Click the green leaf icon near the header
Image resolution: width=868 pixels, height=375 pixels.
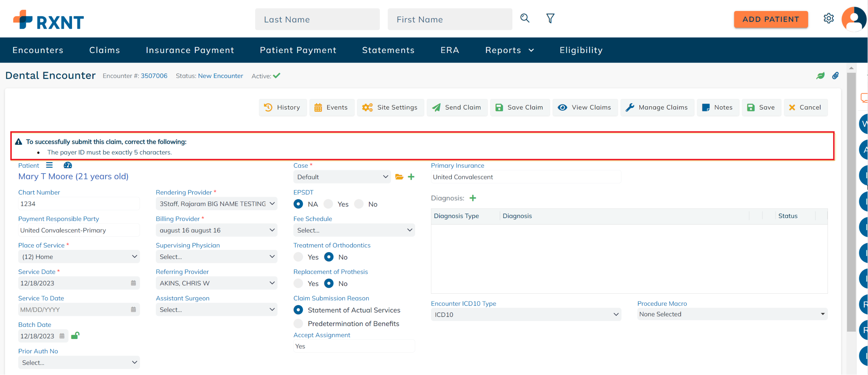click(821, 75)
